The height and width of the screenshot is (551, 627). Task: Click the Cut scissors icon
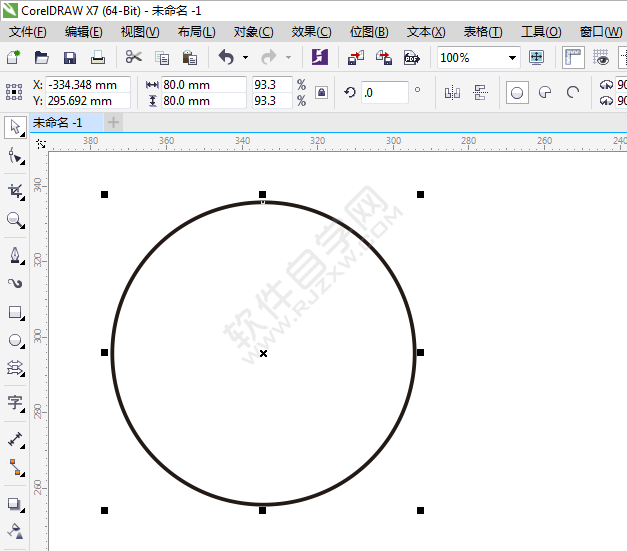[134, 58]
